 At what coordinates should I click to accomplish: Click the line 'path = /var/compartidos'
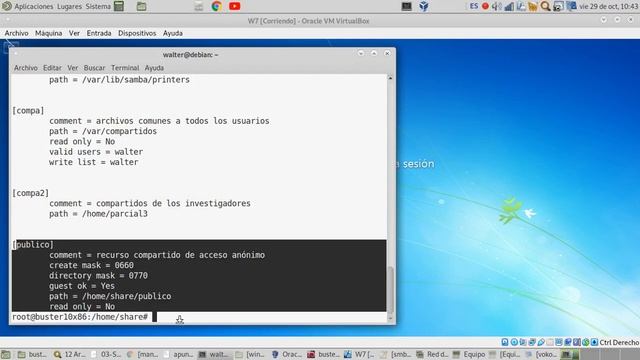[103, 131]
